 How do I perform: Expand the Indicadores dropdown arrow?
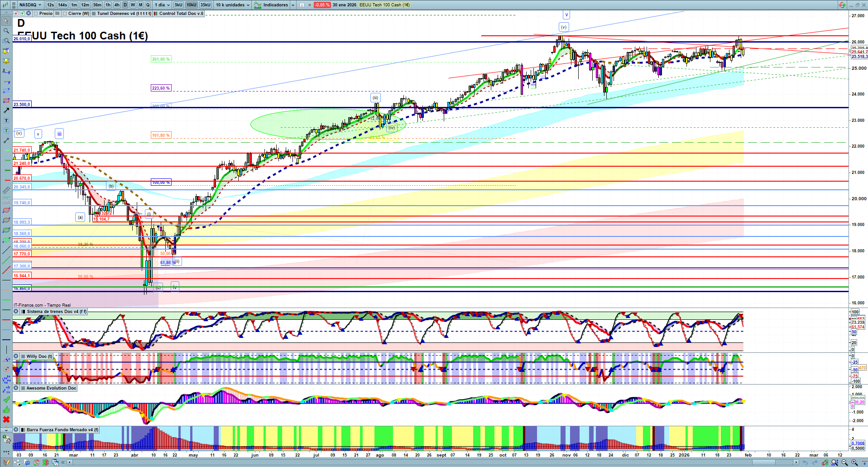coord(293,5)
